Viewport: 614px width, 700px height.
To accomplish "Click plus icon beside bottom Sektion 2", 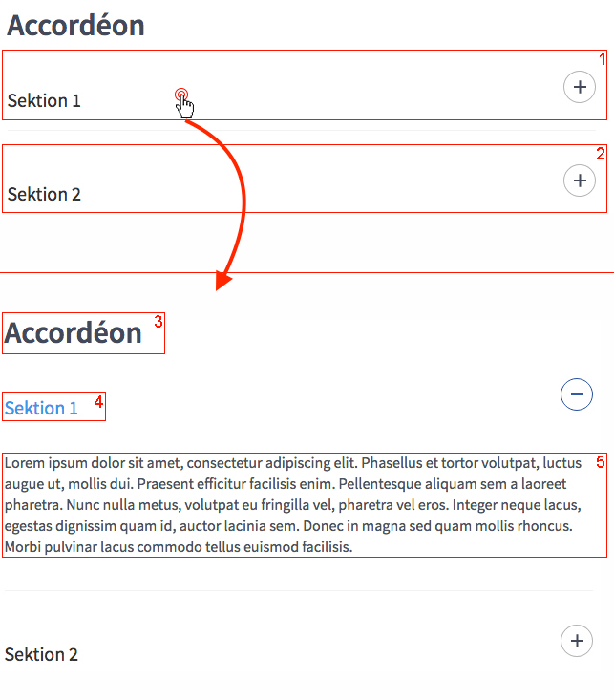I will (x=577, y=641).
